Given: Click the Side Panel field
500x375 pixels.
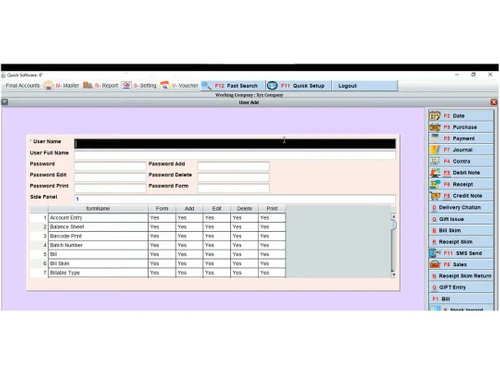Looking at the screenshot, I should (x=235, y=199).
